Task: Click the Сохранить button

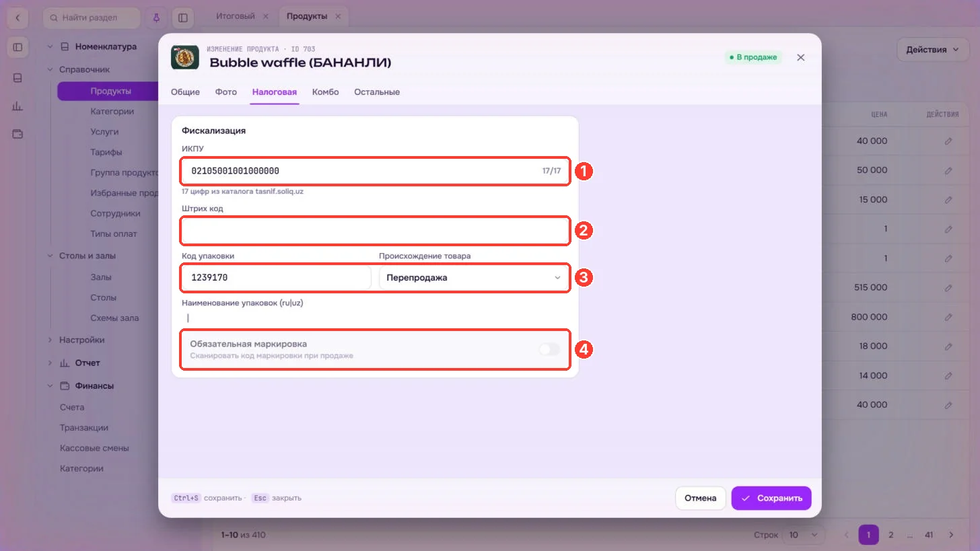Action: pyautogui.click(x=771, y=499)
